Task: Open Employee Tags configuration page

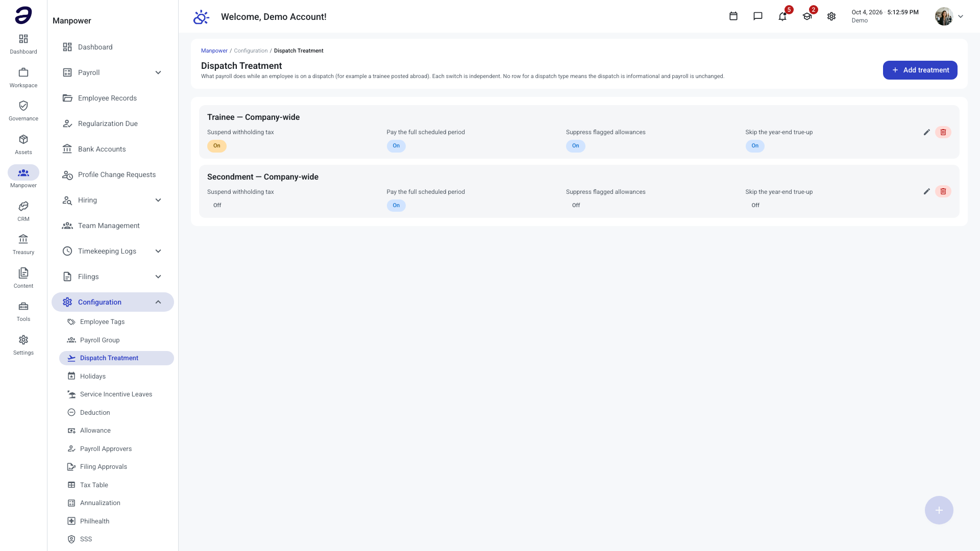Action: [x=116, y=322]
